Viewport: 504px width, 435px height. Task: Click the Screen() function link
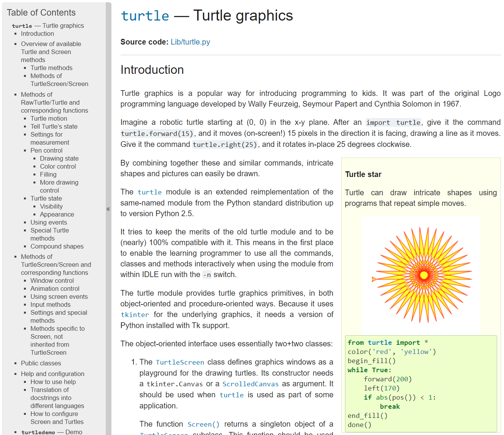click(203, 424)
